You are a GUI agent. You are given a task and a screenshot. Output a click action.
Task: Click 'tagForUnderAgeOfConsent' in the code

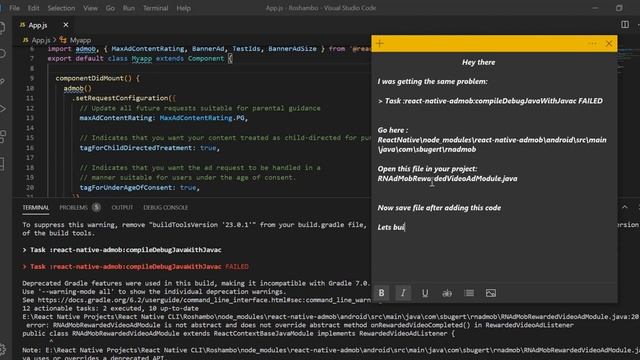[x=126, y=188]
